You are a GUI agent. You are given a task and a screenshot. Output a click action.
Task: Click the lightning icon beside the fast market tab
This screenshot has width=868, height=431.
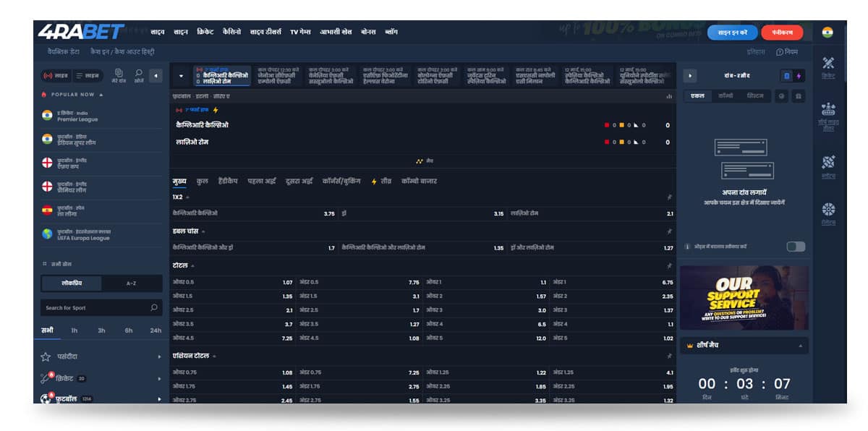click(374, 182)
